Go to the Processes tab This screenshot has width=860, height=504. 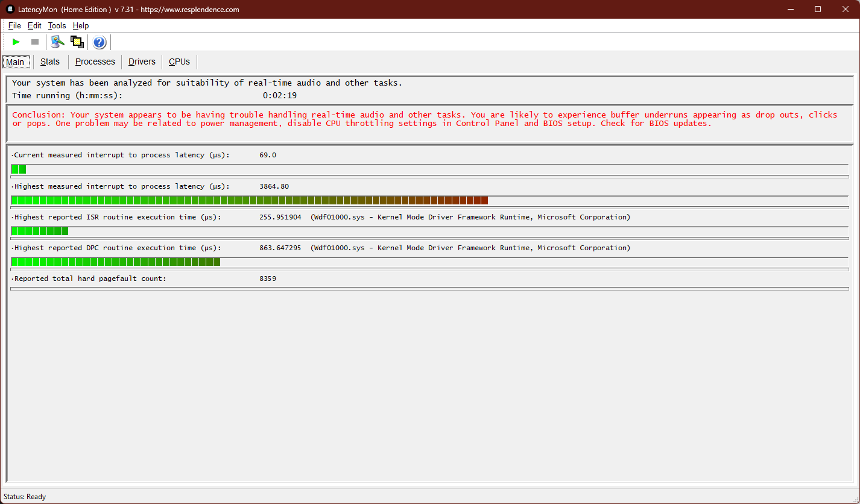click(95, 61)
